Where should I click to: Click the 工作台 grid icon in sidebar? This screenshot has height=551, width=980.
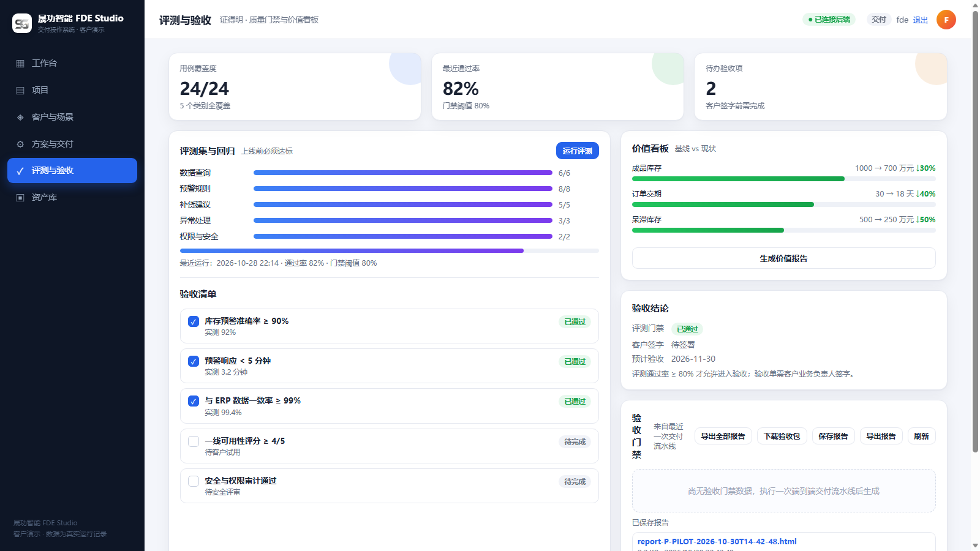click(20, 64)
